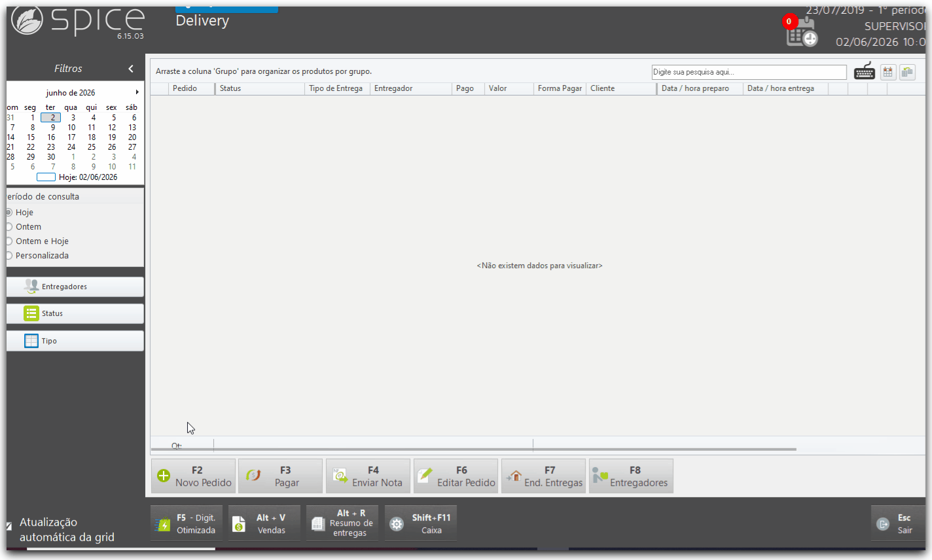The width and height of the screenshot is (932, 560).
Task: Click the rightmost export icon near search
Action: 907,72
